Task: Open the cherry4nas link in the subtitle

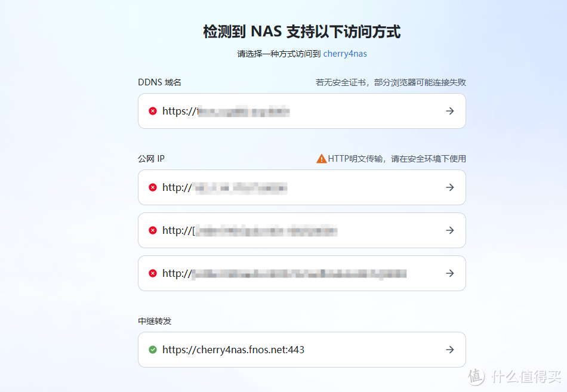Action: 345,54
